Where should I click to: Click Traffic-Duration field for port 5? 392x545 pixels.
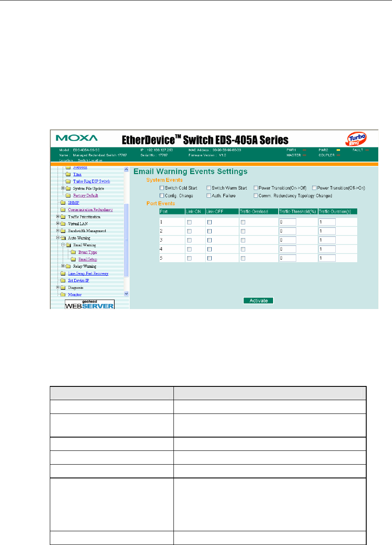pos(327,258)
